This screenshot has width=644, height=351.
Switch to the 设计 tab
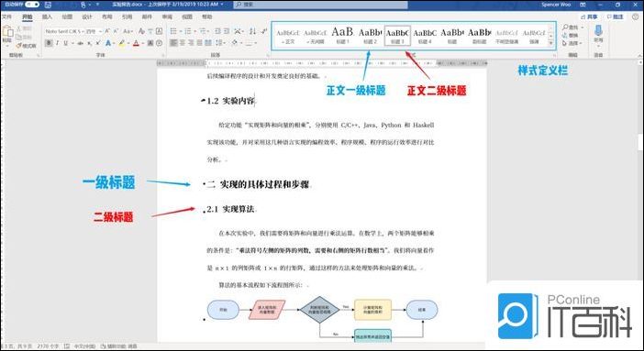click(x=87, y=16)
